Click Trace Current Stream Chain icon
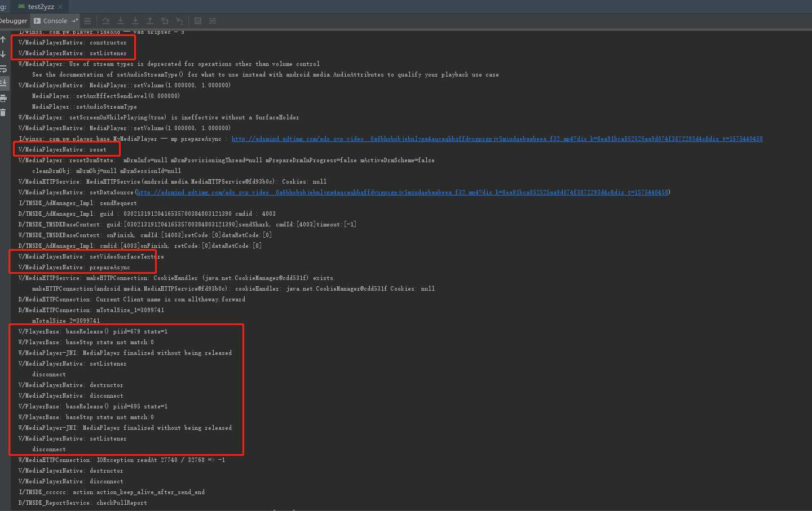Viewport: 812px width, 511px height. coord(213,21)
